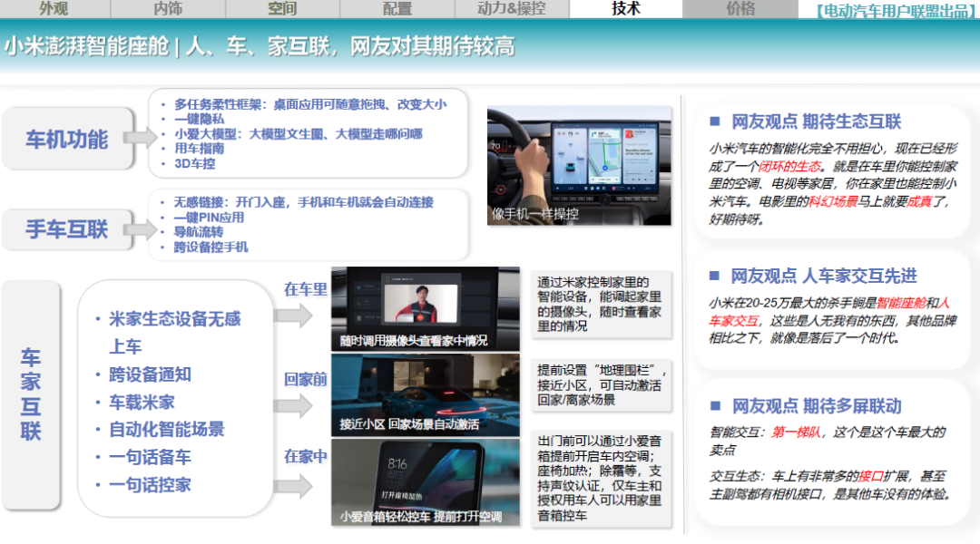Click the 一键隐私 bullet
This screenshot has height=544, width=980.
(199, 120)
